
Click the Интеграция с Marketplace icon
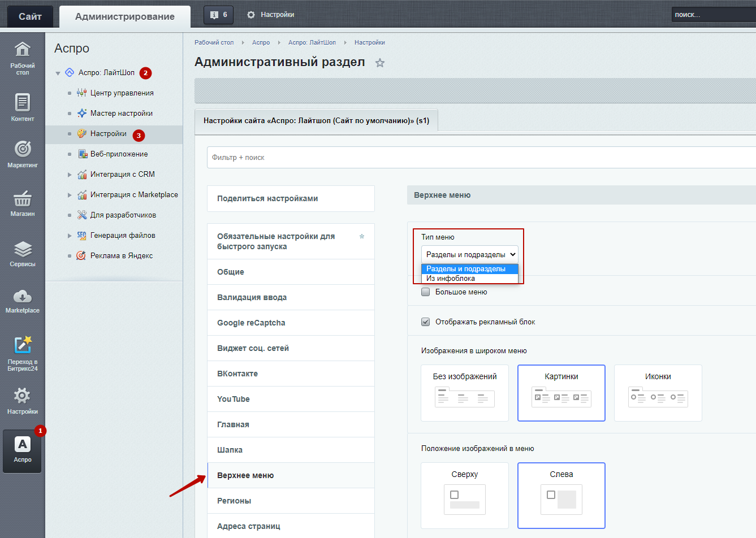click(x=82, y=194)
